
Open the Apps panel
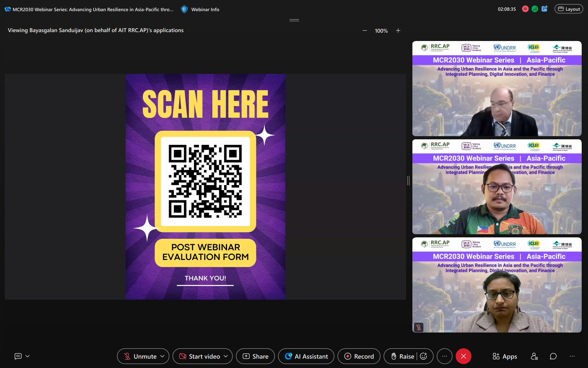pos(505,356)
